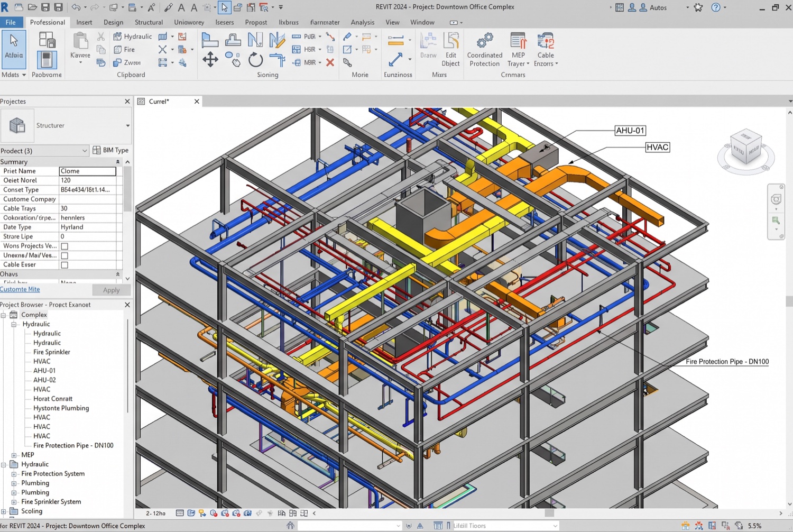Click the 2-12ho view scale label

point(155,513)
